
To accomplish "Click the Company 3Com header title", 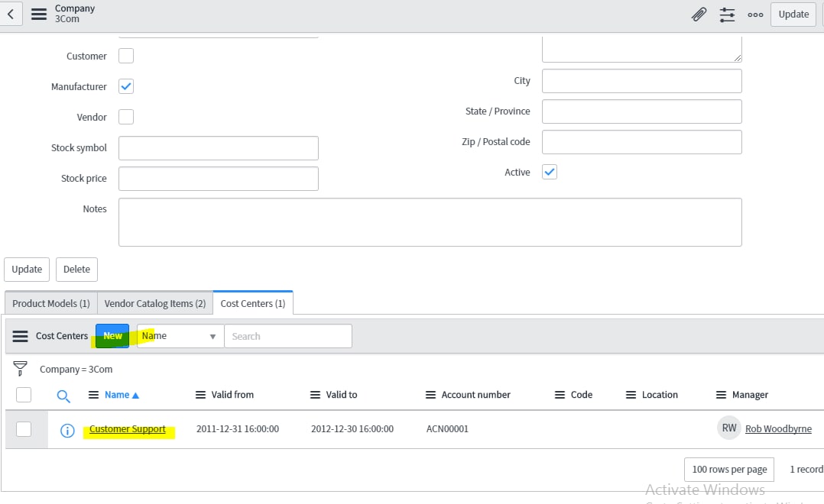I will (75, 14).
